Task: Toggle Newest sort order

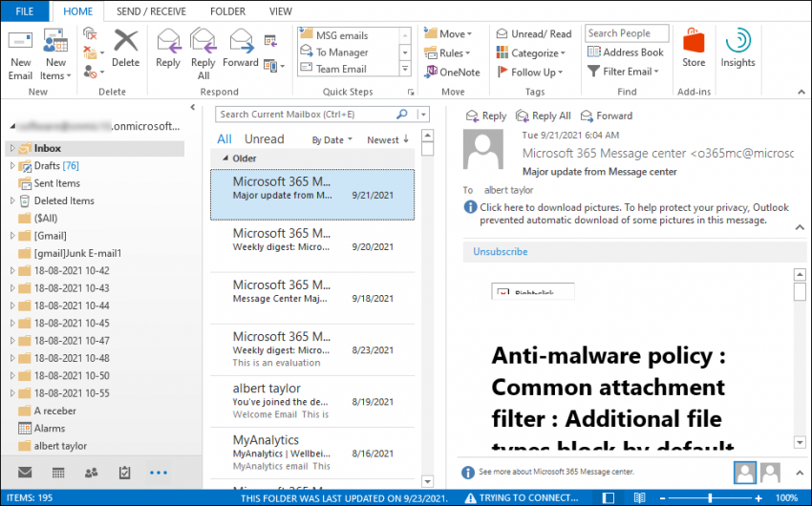Action: click(388, 139)
